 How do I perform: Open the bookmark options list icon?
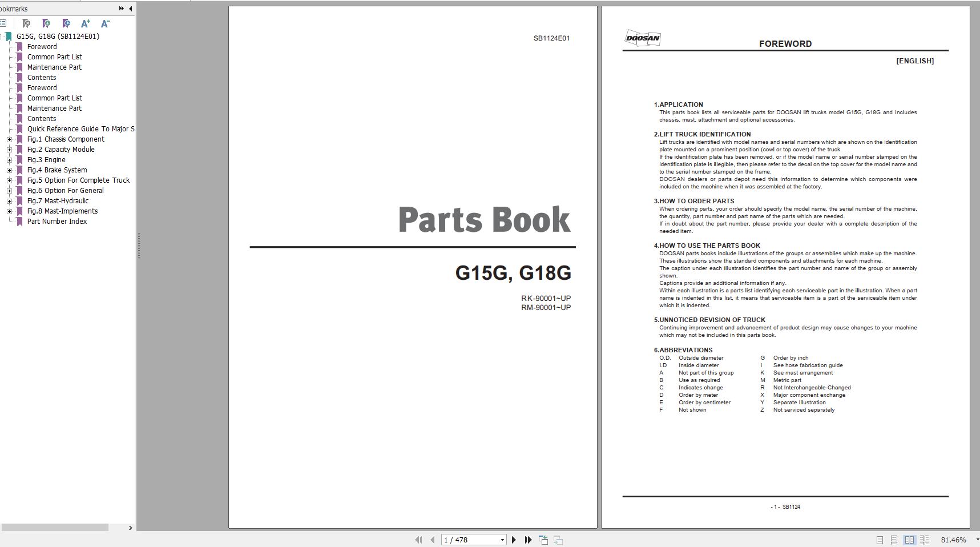3,23
